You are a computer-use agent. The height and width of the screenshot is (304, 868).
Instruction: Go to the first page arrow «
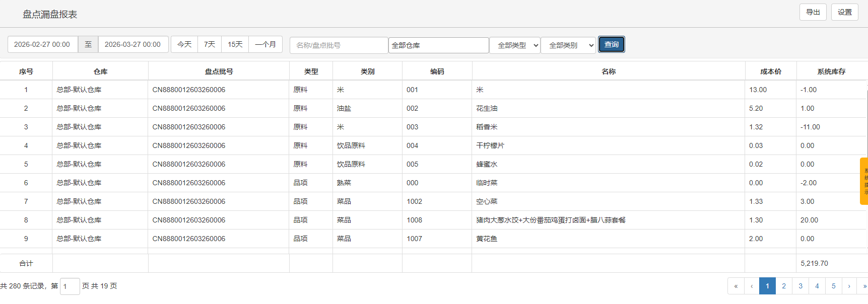(x=736, y=286)
